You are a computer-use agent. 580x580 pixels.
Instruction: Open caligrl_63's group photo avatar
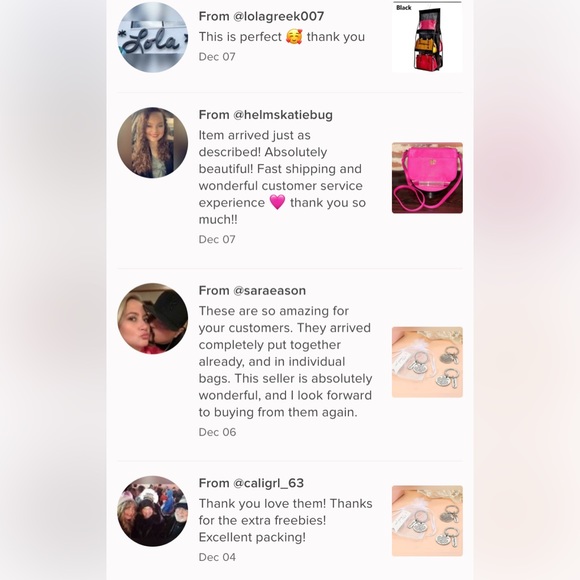click(152, 511)
